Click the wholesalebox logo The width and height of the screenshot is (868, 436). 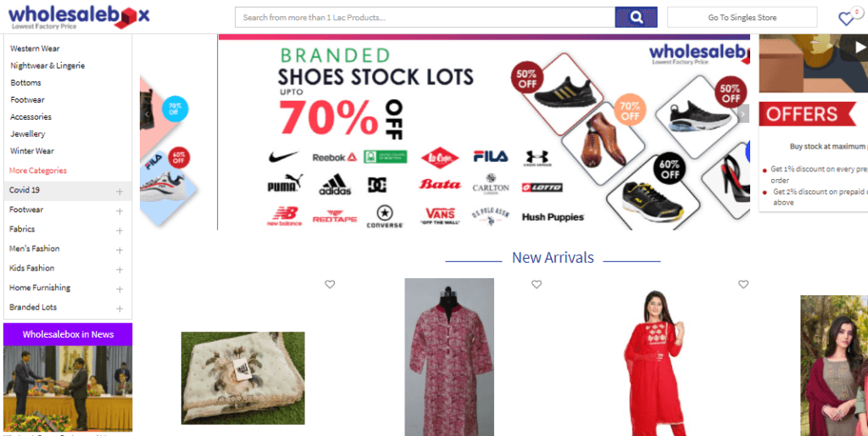click(x=79, y=17)
